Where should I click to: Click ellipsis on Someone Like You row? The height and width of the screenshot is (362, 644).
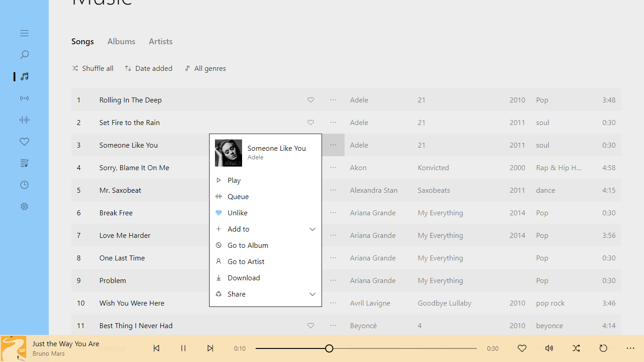(333, 145)
